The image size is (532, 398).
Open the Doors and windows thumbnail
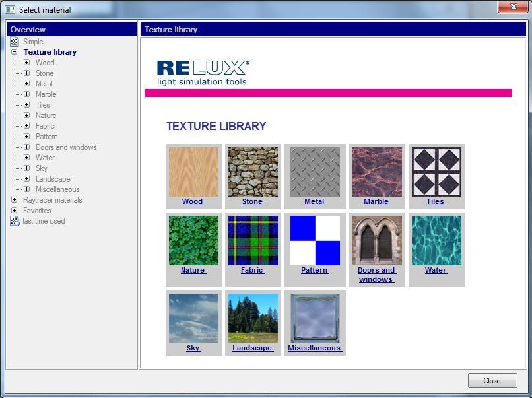click(377, 240)
